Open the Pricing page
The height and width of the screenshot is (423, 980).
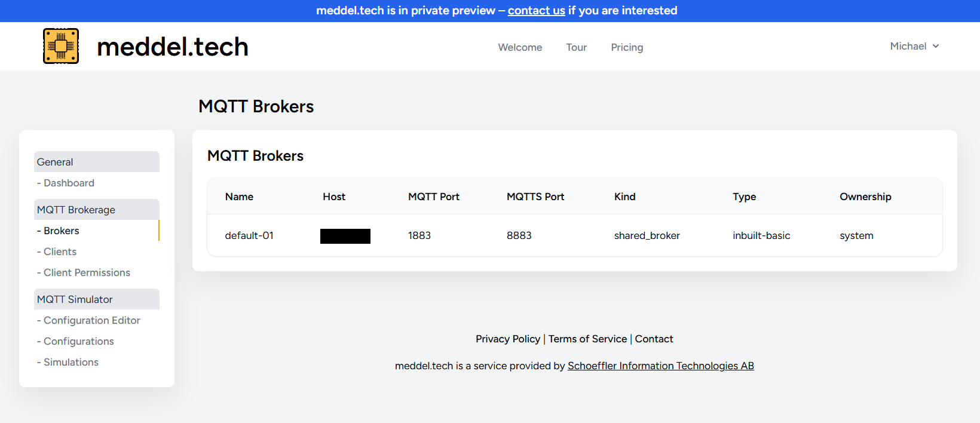(627, 47)
